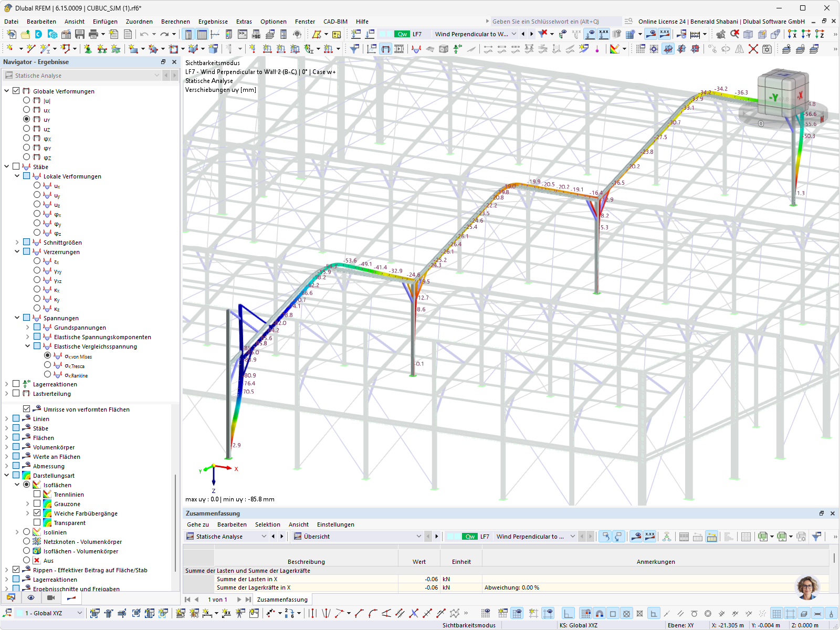This screenshot has height=630, width=840.
Task: Click the navigator display eye tab icon
Action: click(31, 597)
